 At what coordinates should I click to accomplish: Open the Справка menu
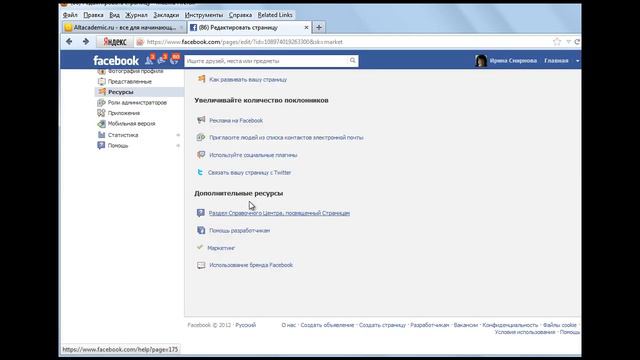pos(240,15)
